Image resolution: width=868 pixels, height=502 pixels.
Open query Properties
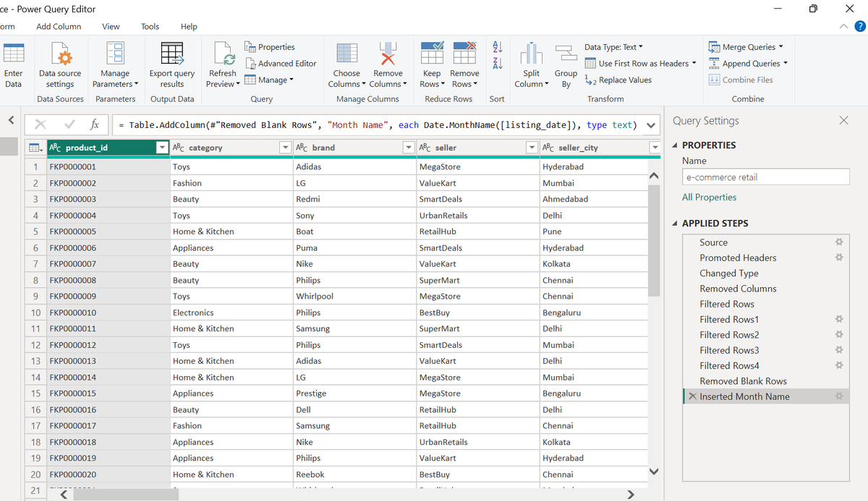click(270, 47)
